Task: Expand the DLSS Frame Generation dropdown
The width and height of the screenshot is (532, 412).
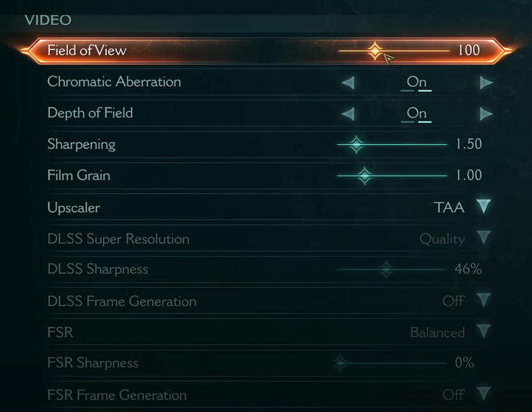Action: pyautogui.click(x=483, y=300)
